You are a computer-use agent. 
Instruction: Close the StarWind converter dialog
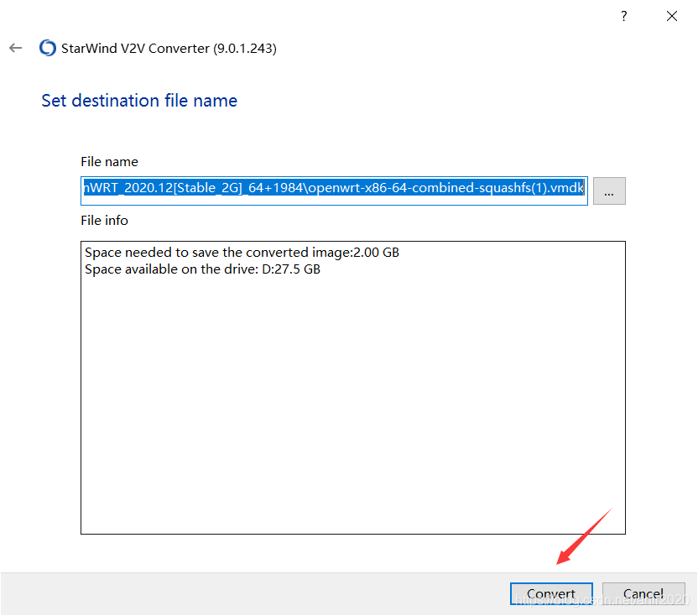click(x=672, y=17)
